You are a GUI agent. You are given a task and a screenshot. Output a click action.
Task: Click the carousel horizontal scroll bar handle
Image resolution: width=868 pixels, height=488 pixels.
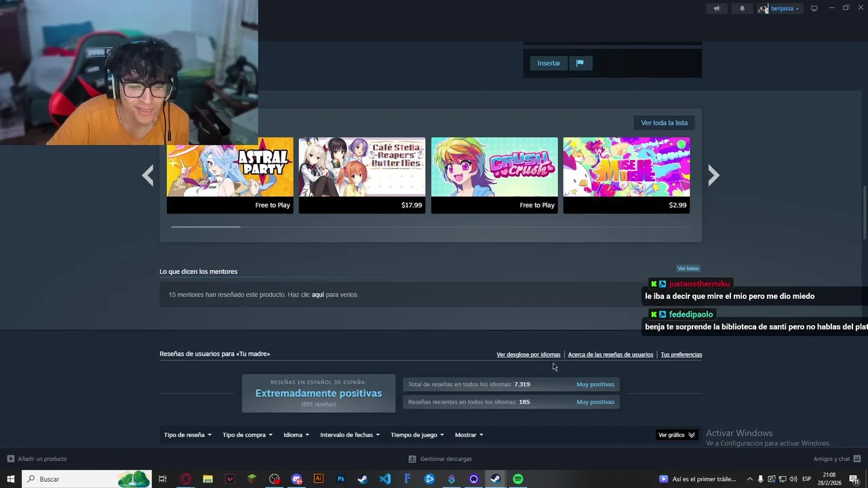click(205, 226)
